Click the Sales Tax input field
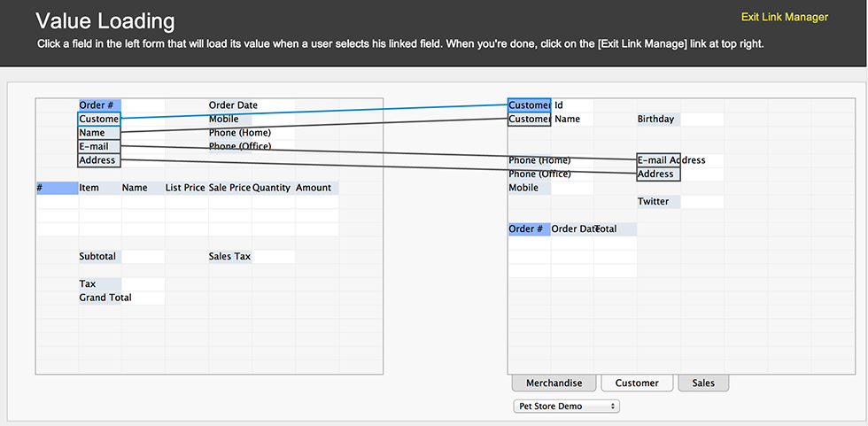 click(273, 257)
